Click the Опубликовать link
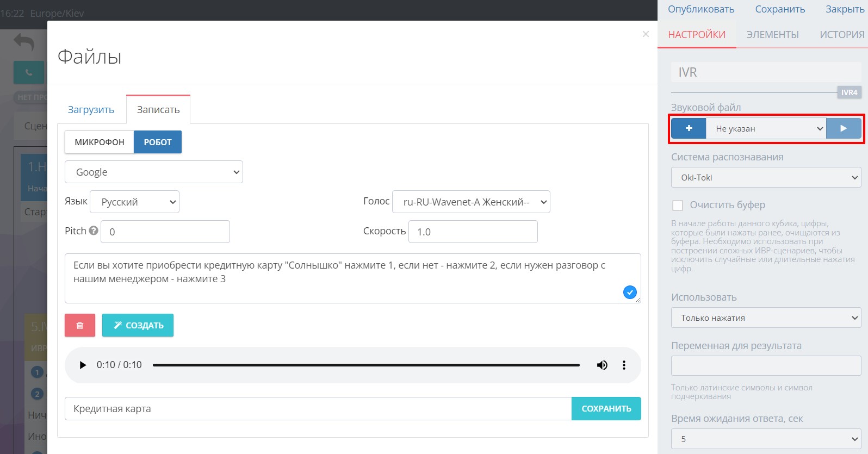868x454 pixels. [x=701, y=9]
